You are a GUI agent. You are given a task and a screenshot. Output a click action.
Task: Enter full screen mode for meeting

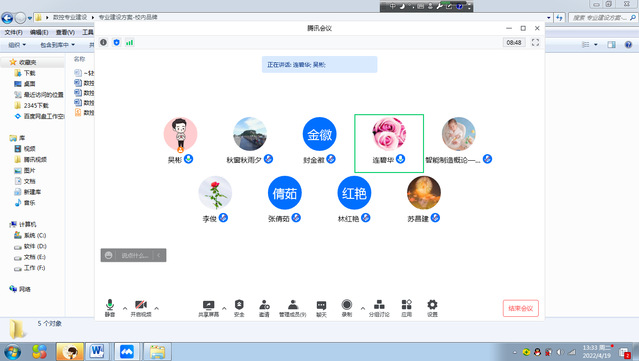[535, 42]
